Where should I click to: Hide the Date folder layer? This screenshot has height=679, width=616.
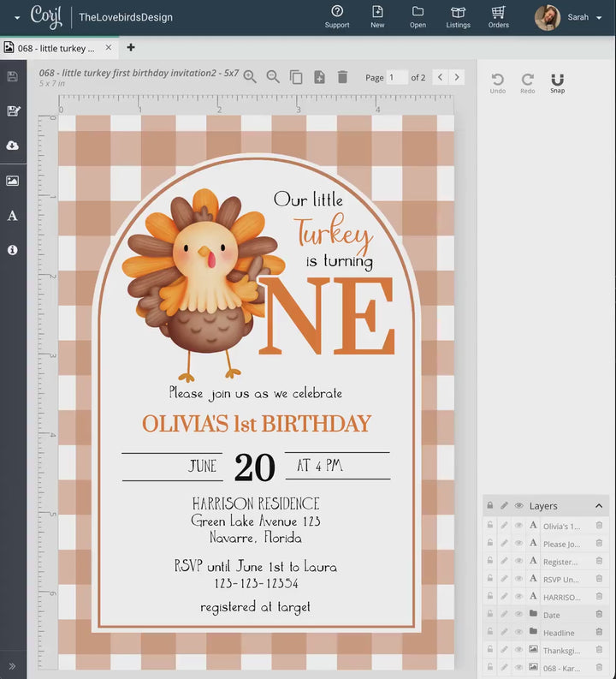coord(518,615)
